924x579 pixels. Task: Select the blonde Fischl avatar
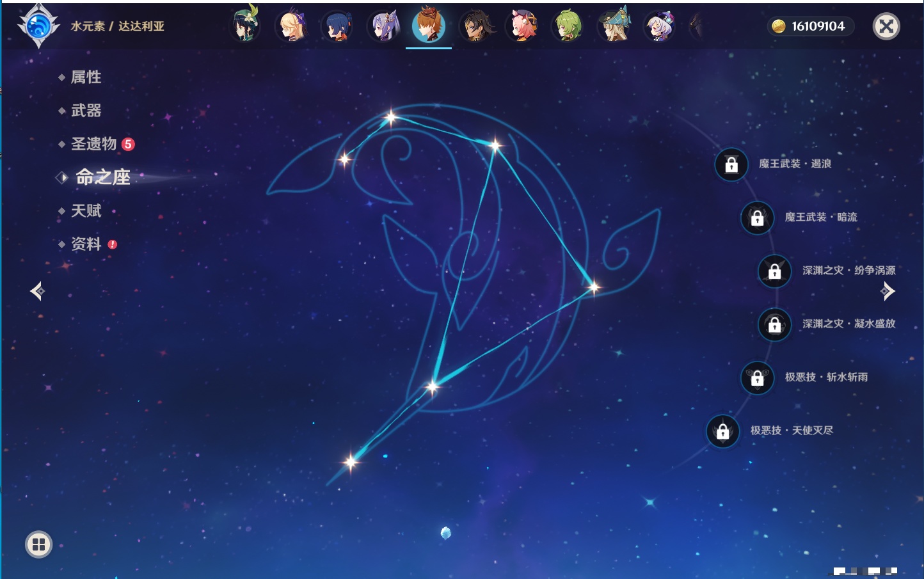click(291, 26)
